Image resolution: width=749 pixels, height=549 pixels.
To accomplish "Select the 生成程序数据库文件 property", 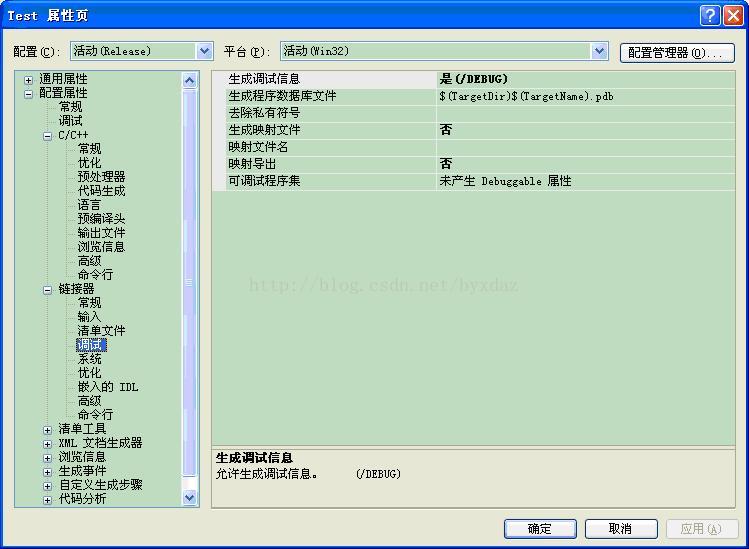I will tap(282, 96).
